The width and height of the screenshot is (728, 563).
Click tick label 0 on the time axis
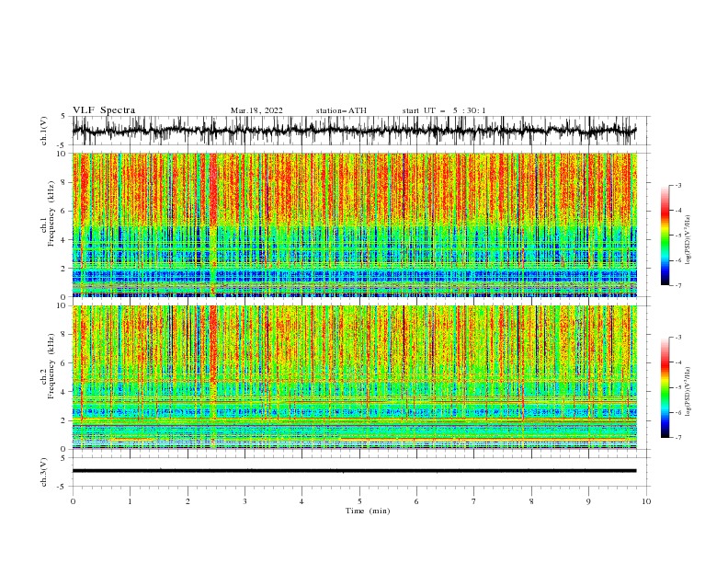point(73,501)
